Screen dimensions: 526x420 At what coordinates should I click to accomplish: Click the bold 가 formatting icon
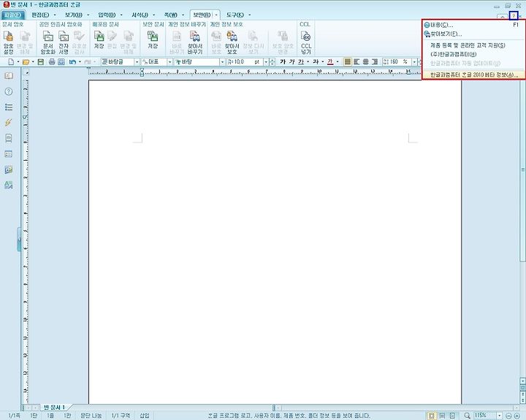283,62
